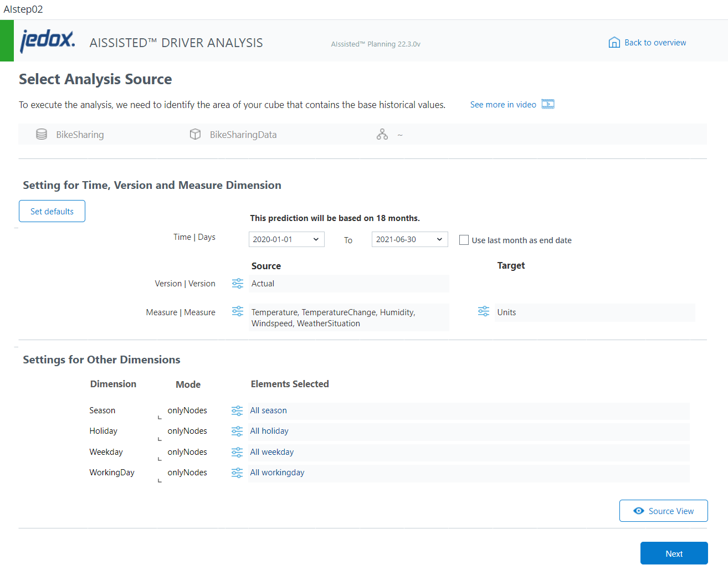Image resolution: width=728 pixels, height=575 pixels.
Task: Open Source View
Action: [663, 510]
